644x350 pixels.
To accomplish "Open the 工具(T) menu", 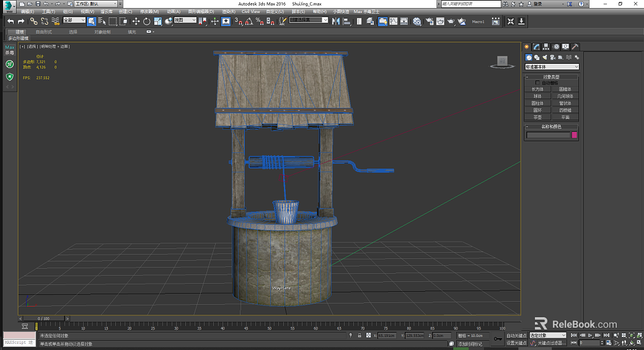I will (48, 12).
